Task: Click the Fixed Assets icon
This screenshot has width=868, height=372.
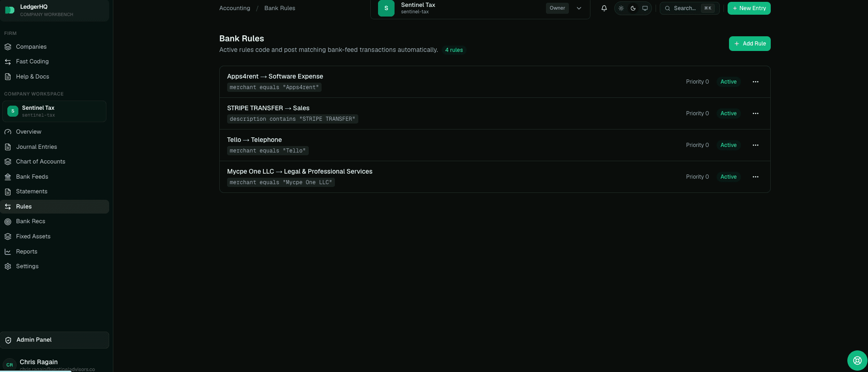Action: (8, 237)
